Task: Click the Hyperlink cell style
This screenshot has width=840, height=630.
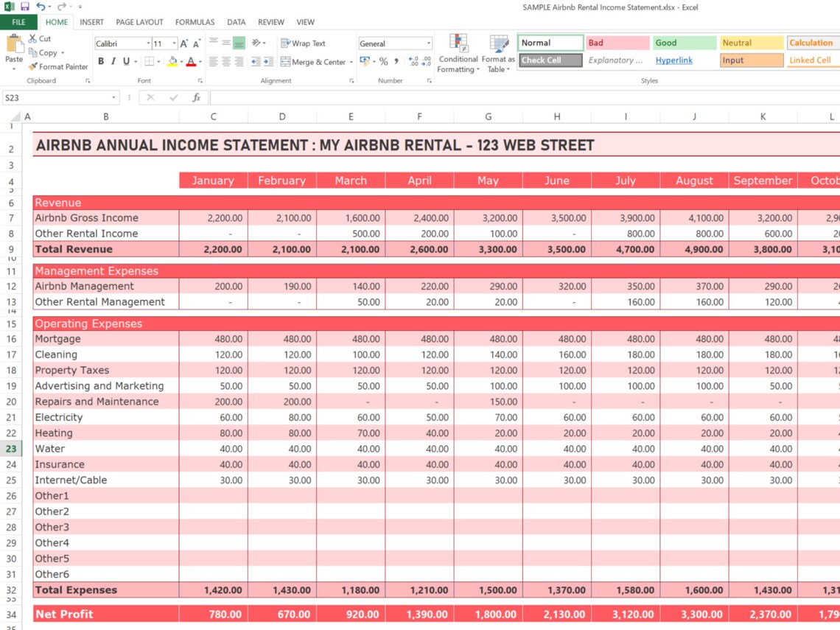Action: [x=674, y=60]
